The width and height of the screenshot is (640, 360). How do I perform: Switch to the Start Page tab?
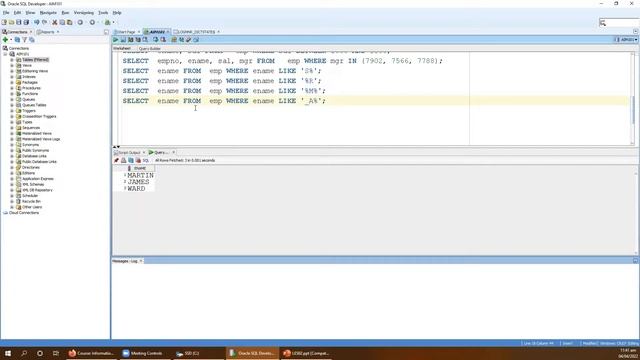click(125, 32)
